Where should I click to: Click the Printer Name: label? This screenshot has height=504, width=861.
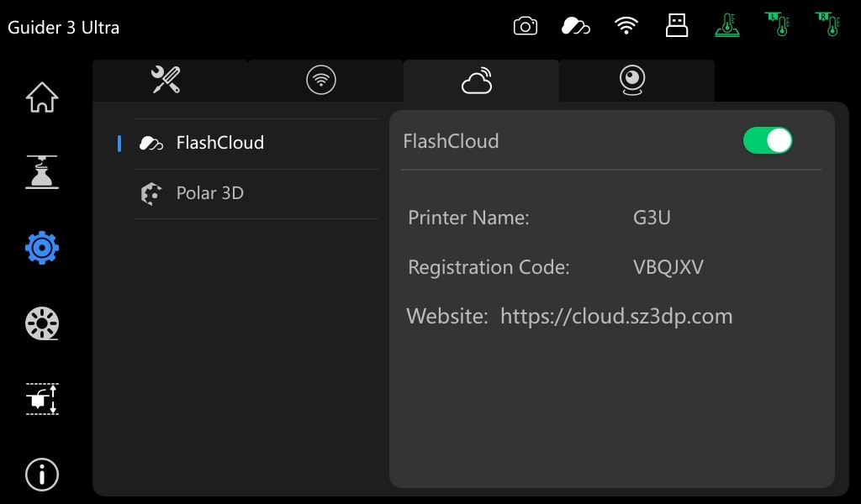(468, 218)
